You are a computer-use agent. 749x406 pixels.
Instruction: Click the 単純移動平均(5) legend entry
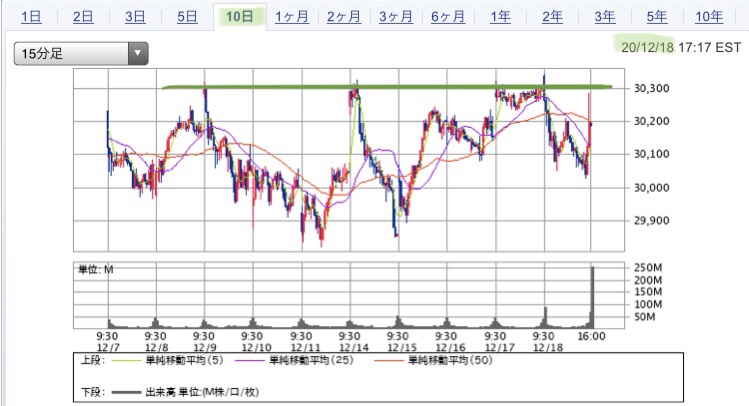tap(168, 360)
